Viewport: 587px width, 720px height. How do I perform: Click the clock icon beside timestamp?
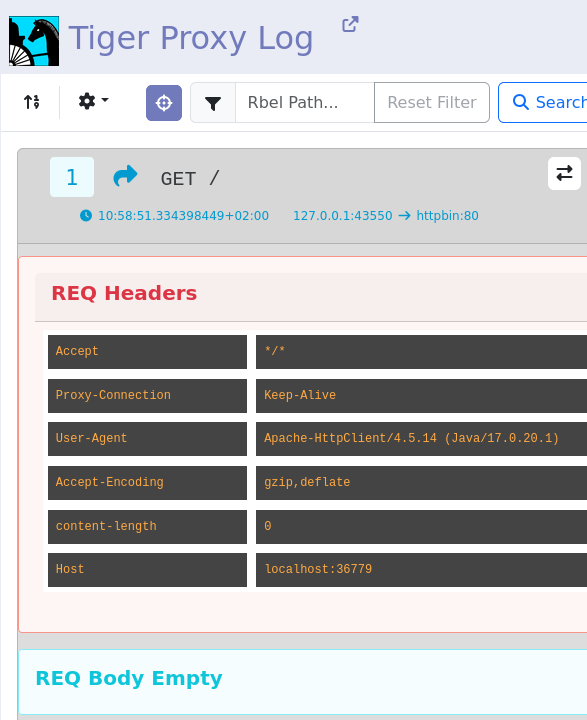[86, 215]
